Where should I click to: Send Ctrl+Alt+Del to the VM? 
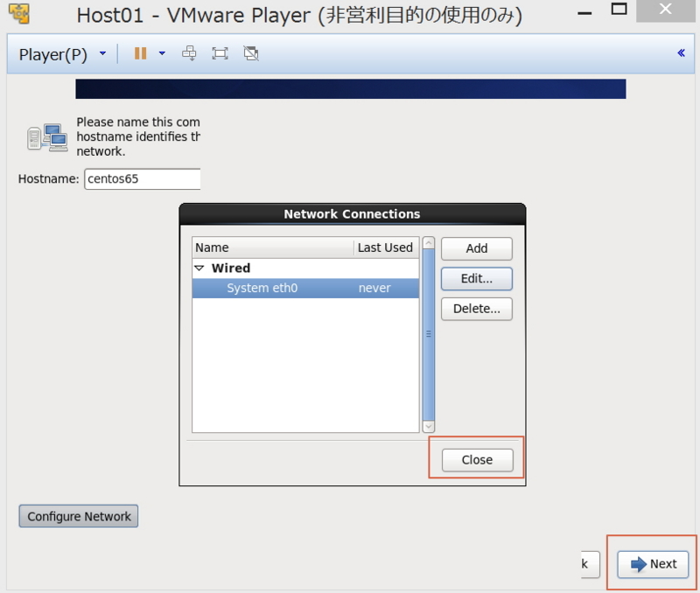[189, 53]
